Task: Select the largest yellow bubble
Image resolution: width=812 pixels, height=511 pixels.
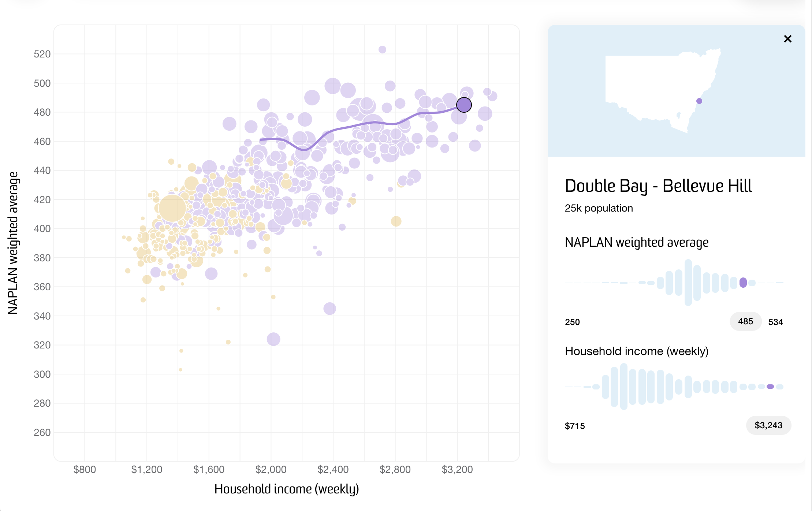Action: (x=172, y=208)
